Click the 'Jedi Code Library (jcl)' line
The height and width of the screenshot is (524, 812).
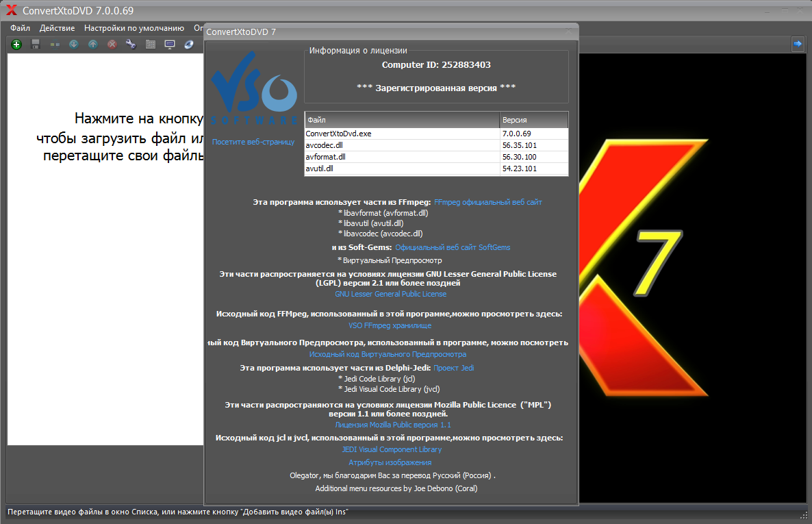[377, 379]
